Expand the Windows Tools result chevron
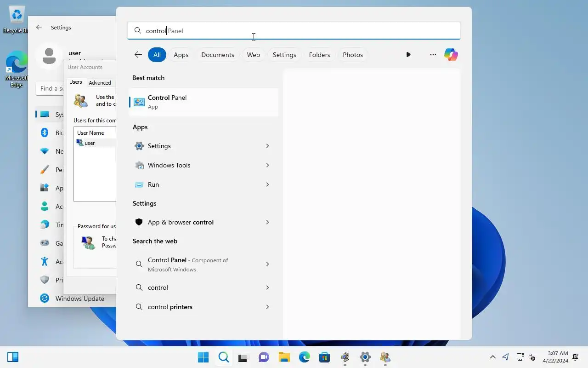 tap(267, 165)
